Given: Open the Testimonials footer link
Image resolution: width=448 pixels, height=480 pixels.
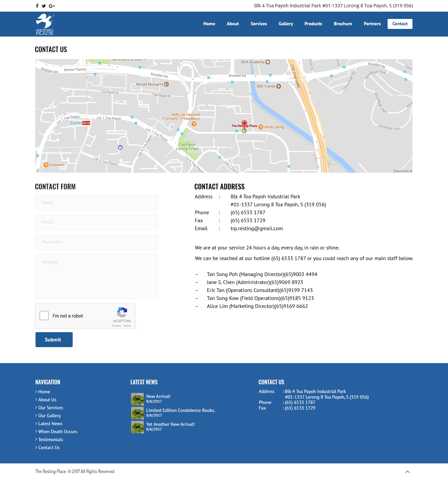Looking at the screenshot, I should (x=50, y=439).
